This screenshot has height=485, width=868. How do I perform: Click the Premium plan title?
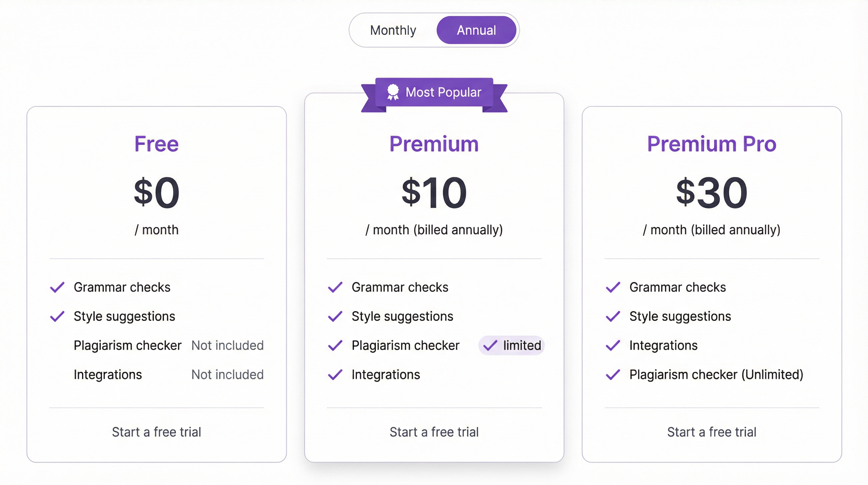[434, 144]
